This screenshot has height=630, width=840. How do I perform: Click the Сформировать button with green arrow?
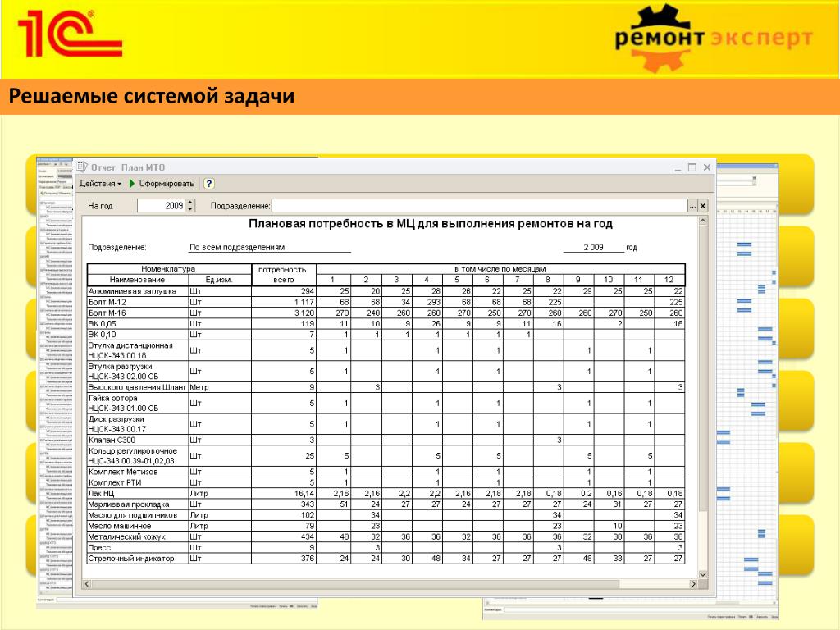coord(162,183)
